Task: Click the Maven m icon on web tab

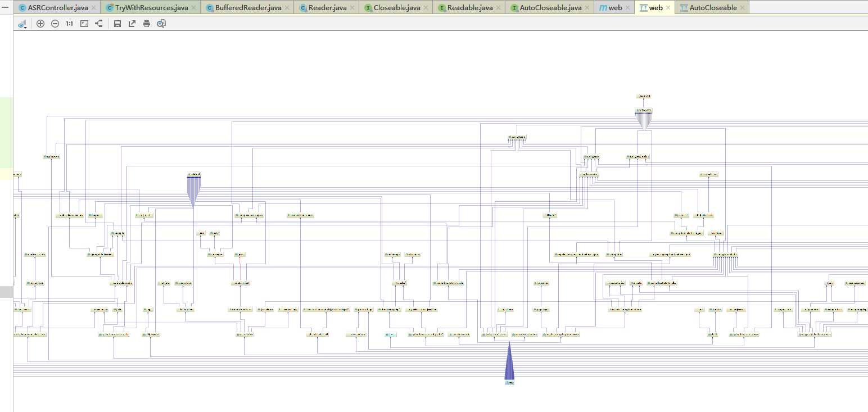Action: pos(603,8)
